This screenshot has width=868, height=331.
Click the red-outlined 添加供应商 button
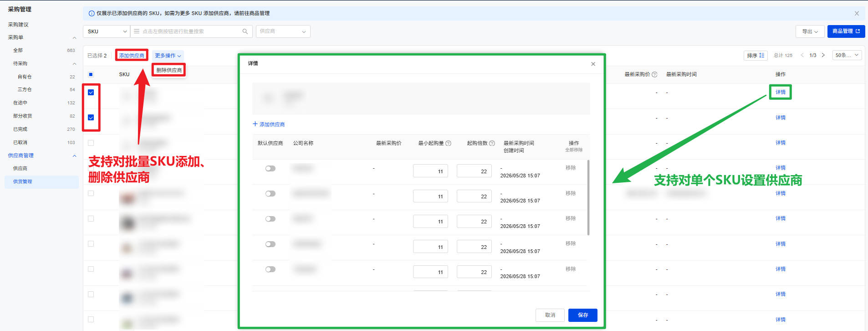132,56
